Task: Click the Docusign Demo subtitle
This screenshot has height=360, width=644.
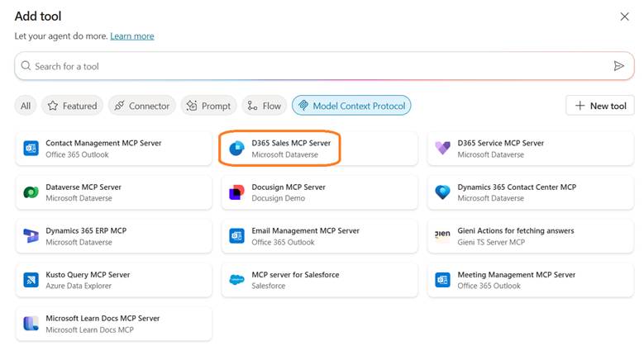Action: [278, 198]
